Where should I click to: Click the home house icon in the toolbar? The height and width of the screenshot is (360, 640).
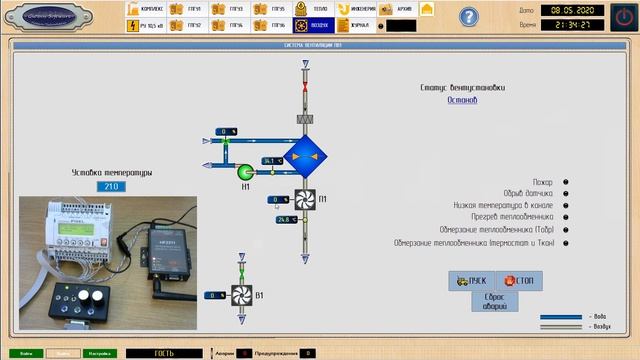pyautogui.click(x=427, y=9)
